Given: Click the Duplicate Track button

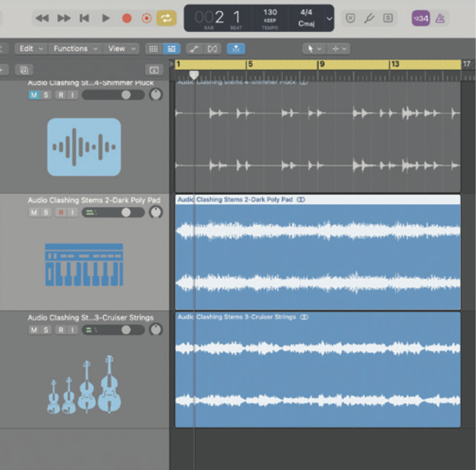Looking at the screenshot, I should 23,70.
